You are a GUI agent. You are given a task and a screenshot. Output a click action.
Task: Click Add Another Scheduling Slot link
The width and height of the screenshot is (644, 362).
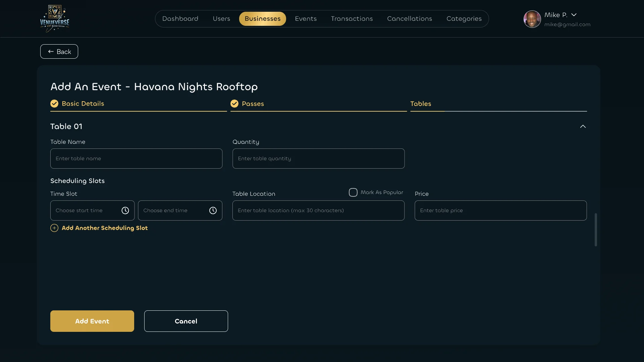point(105,228)
